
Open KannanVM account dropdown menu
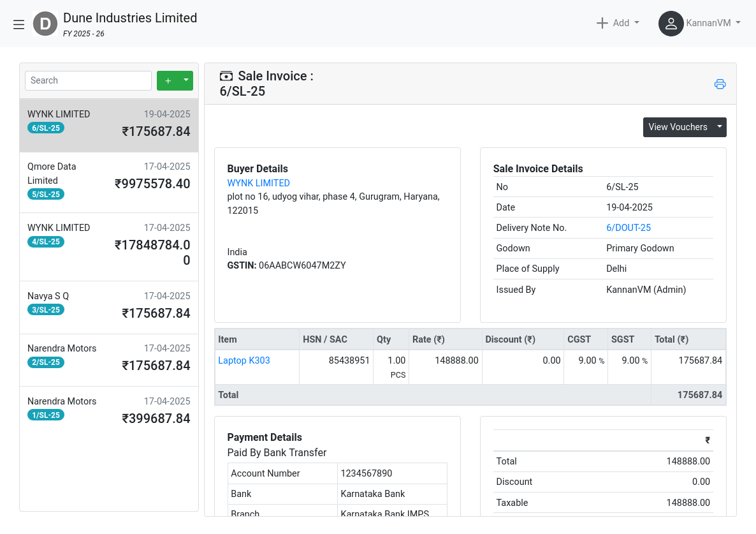tap(713, 23)
